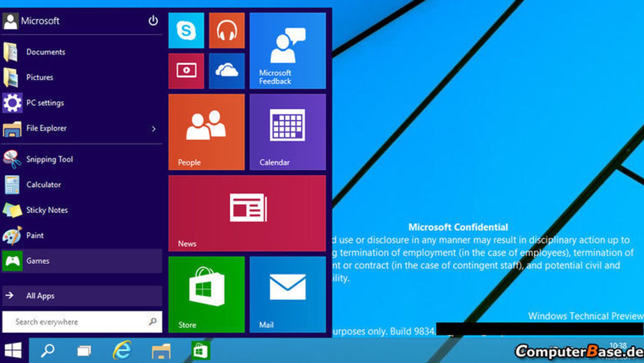Viewport: 644px width, 363px height.
Task: Open the Store tile
Action: pyautogui.click(x=206, y=293)
